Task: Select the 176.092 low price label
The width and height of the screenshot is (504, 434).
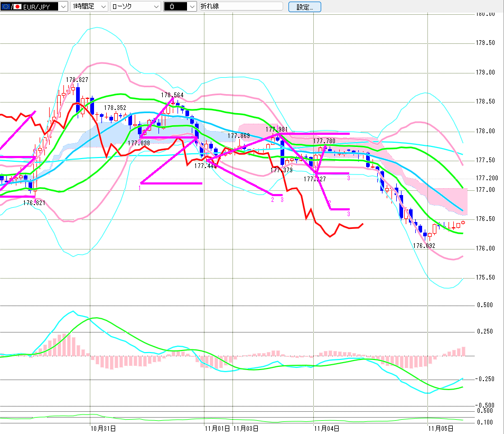Action: coord(424,246)
